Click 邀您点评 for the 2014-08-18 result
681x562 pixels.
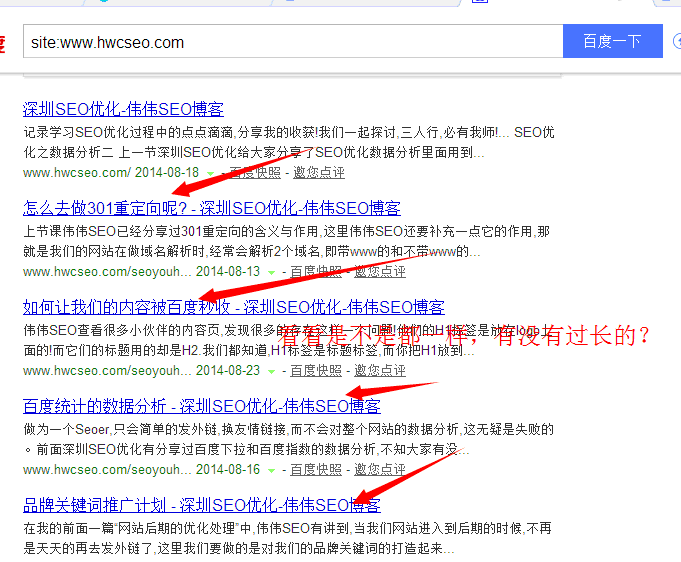pos(319,172)
